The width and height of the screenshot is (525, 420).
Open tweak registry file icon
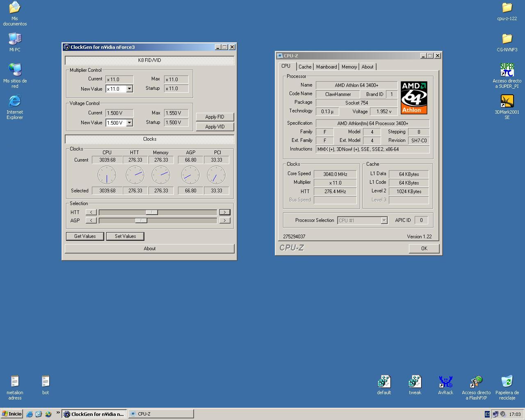[415, 385]
